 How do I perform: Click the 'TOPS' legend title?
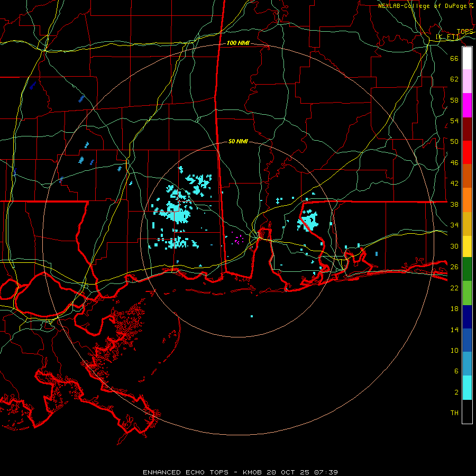point(465,32)
